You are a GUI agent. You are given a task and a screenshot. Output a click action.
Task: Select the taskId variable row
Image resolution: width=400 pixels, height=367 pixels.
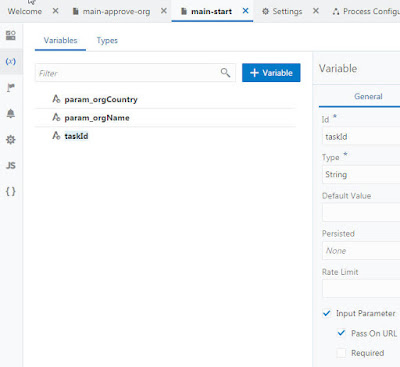166,136
